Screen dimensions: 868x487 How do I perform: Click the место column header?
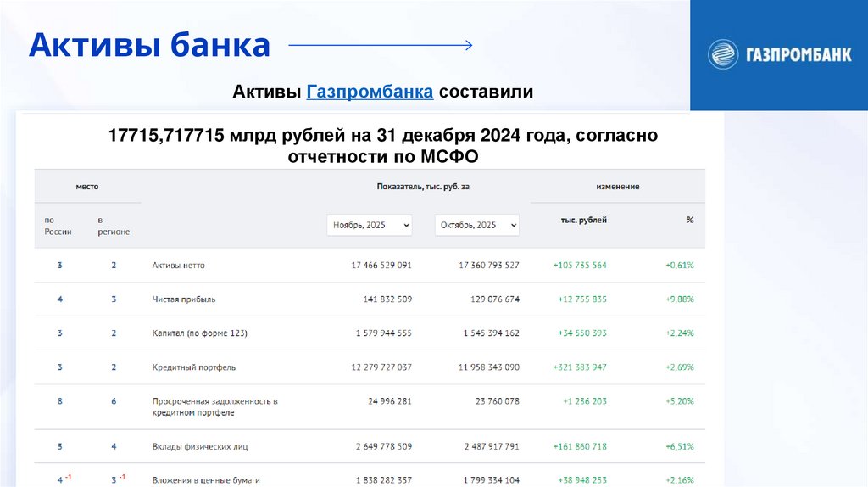[87, 187]
